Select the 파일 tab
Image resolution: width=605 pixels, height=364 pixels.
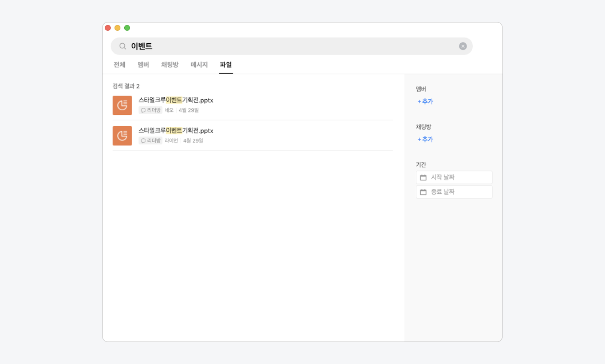coord(226,65)
